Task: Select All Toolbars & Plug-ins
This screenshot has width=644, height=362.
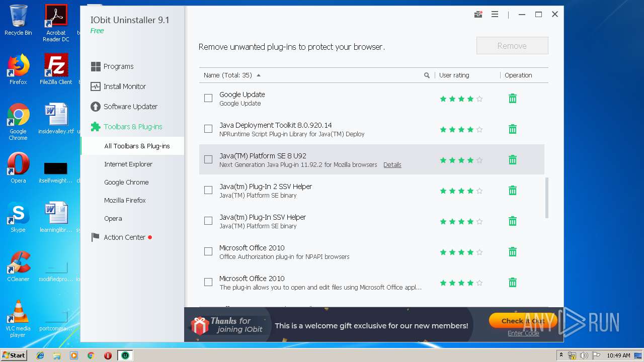Action: point(132,146)
